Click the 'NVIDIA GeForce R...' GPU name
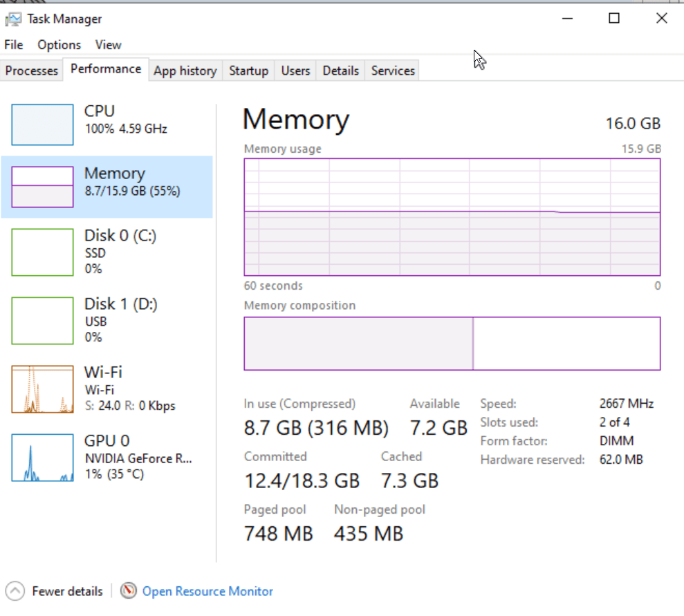 click(138, 458)
